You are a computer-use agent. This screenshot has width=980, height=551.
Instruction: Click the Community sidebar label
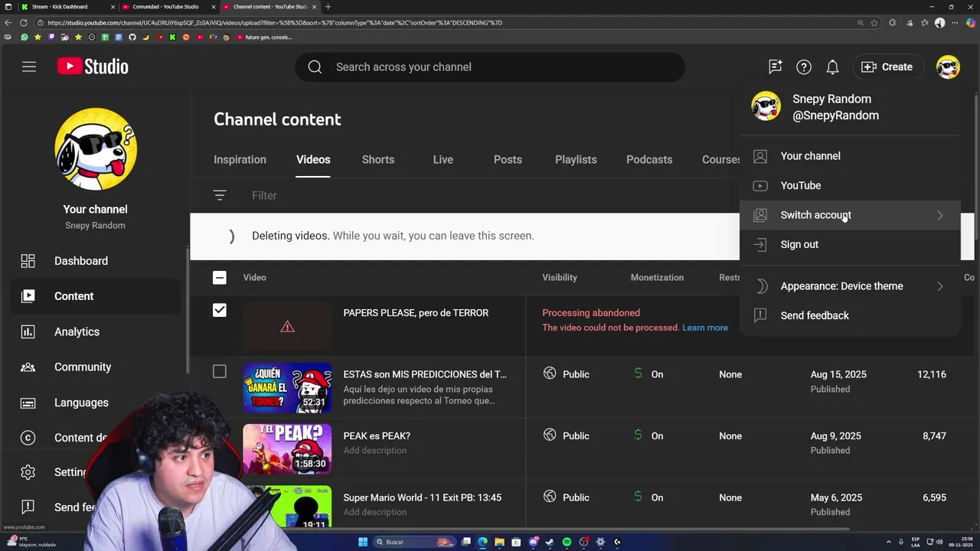[x=83, y=367]
